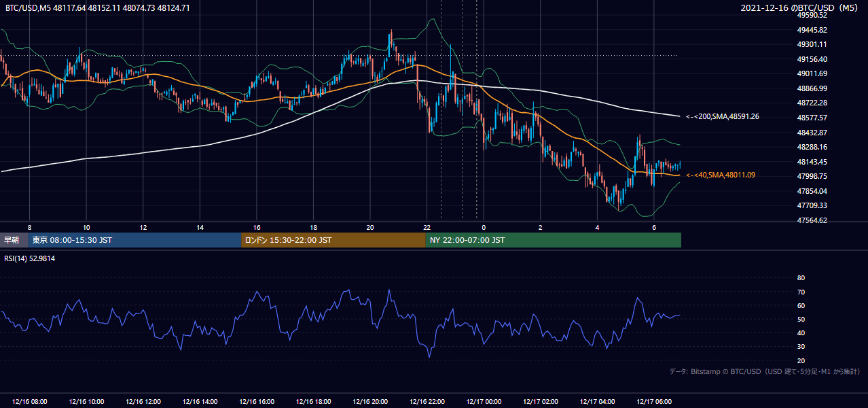The height and width of the screenshot is (408, 868).
Task: Click hour tick 18 under price chart
Action: 313,227
